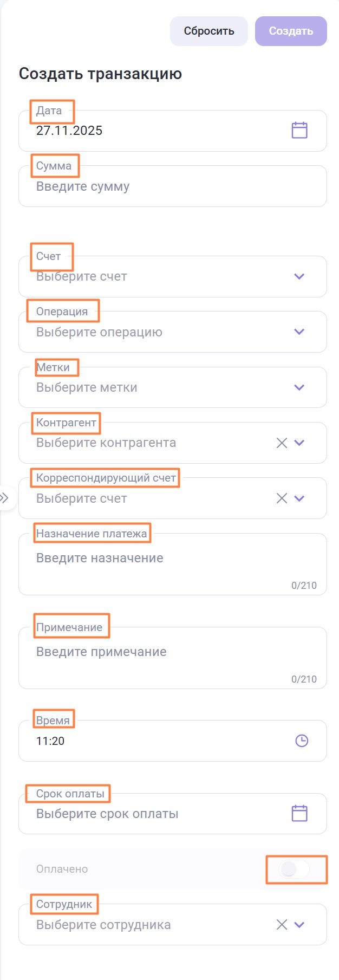The image size is (339, 980).
Task: Expand the Метки dropdown
Action: pyautogui.click(x=299, y=388)
